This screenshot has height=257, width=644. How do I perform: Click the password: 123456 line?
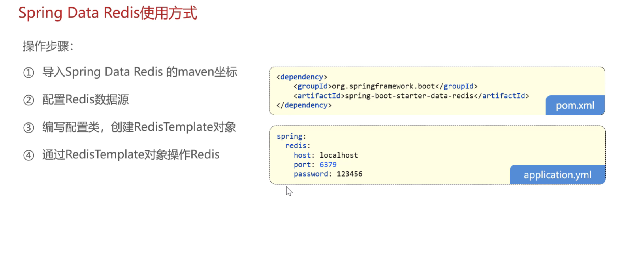(328, 174)
